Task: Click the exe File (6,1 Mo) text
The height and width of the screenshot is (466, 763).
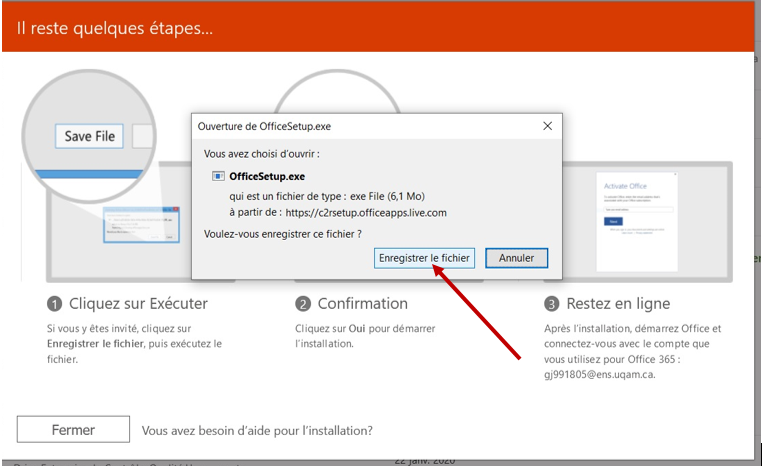Action: (x=387, y=196)
